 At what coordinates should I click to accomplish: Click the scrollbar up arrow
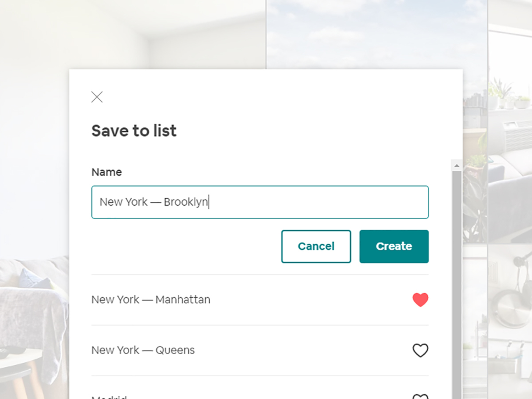(457, 165)
